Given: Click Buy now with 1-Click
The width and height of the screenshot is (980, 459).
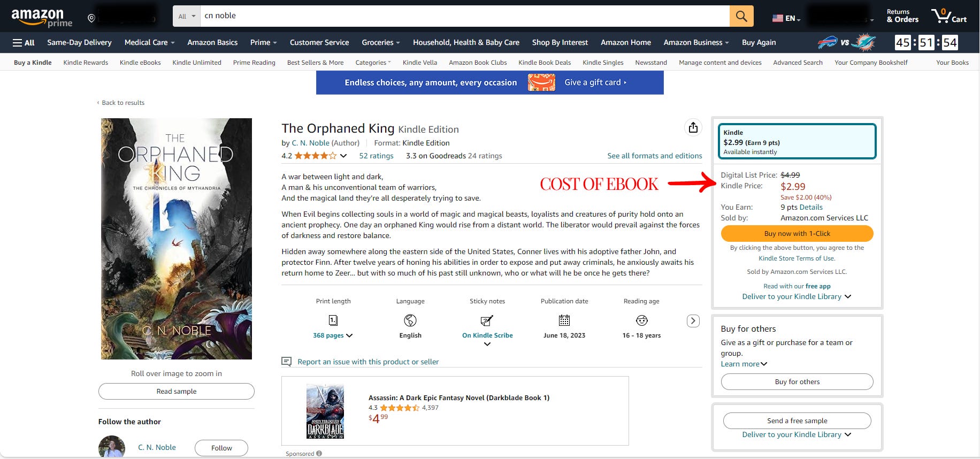Looking at the screenshot, I should (x=797, y=234).
